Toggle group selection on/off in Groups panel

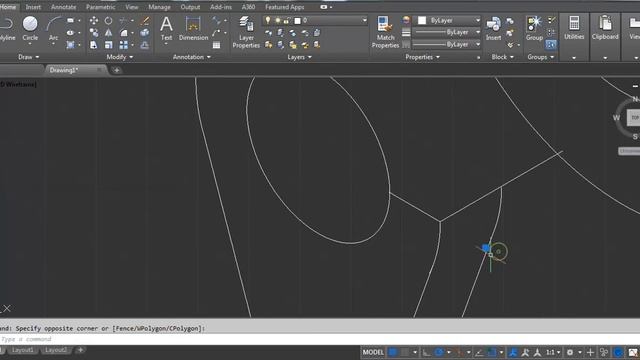click(x=551, y=44)
